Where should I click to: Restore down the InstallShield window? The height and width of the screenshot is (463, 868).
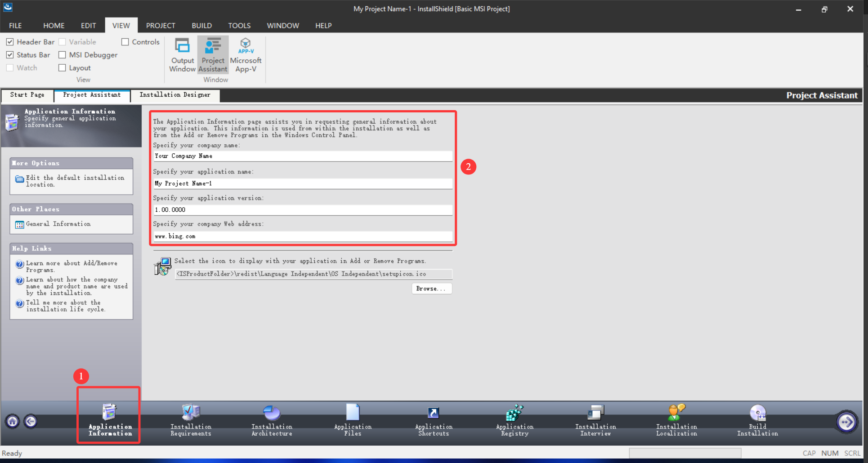click(824, 9)
